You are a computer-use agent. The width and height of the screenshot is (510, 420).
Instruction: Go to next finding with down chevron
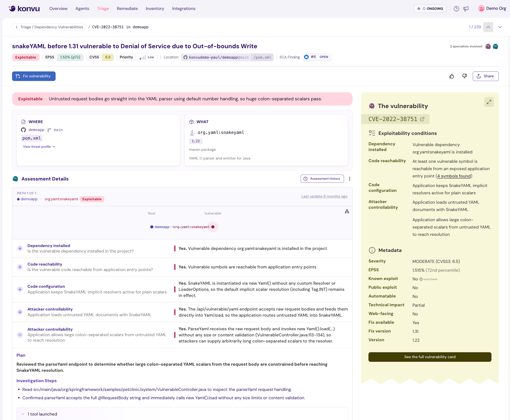[x=500, y=27]
